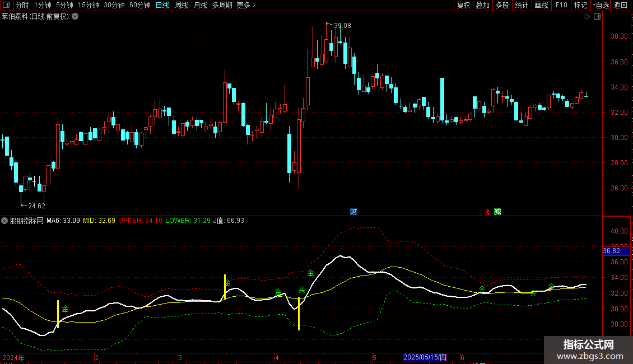Open the 多股 multi-stock view
The width and height of the screenshot is (633, 364).
[x=502, y=5]
